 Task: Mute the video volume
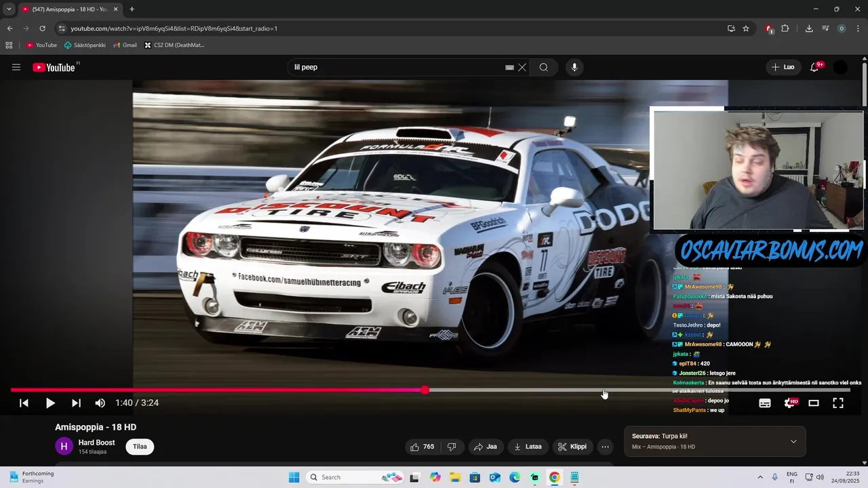tap(100, 403)
